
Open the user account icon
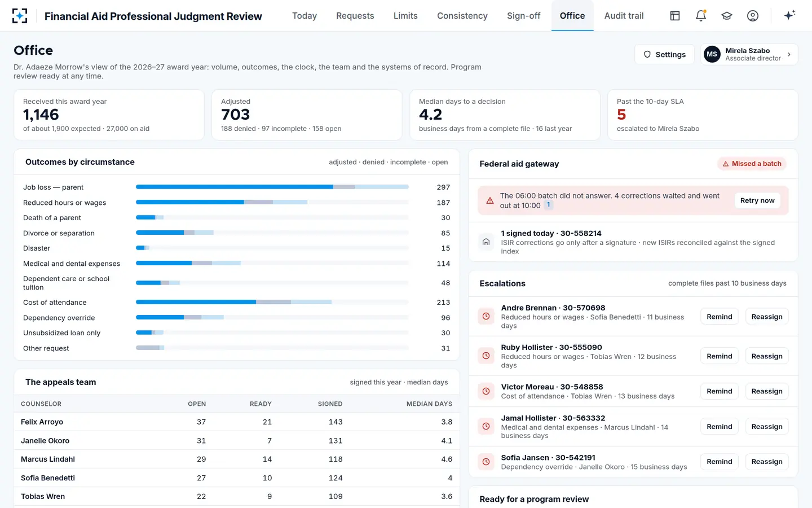pyautogui.click(x=753, y=16)
